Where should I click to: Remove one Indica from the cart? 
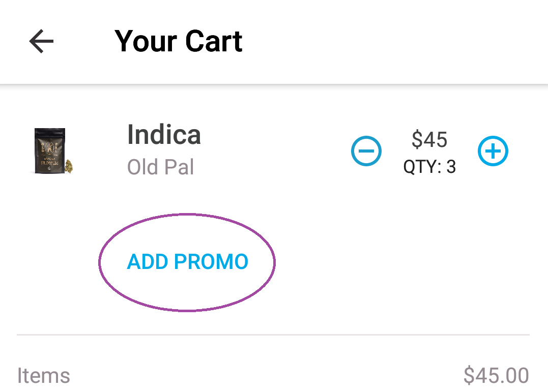click(366, 151)
